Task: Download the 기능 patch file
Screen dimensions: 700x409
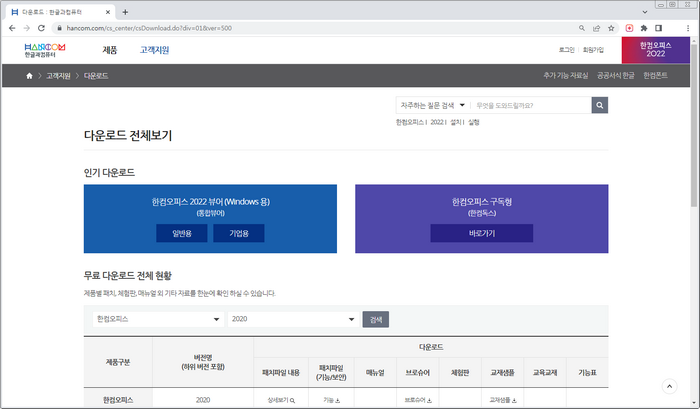Action: (331, 400)
